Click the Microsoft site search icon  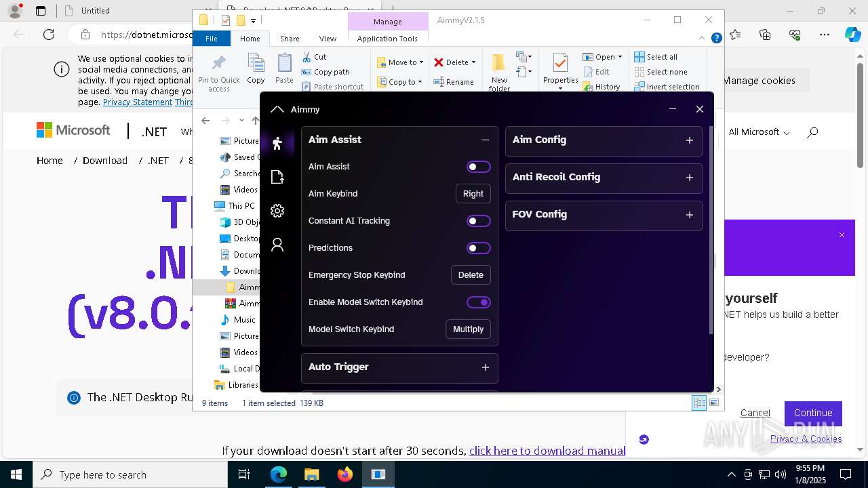[x=812, y=132]
